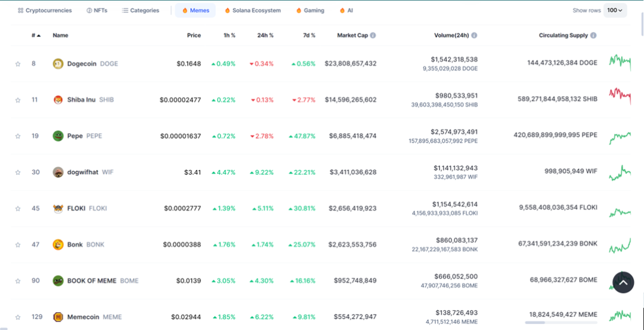Open the Categories menu
644x330 pixels.
click(141, 11)
